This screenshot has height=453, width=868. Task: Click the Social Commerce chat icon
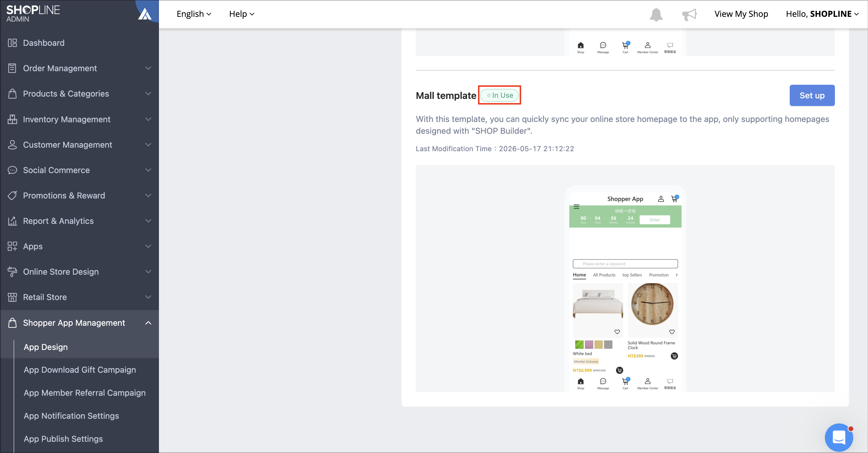pyautogui.click(x=12, y=170)
